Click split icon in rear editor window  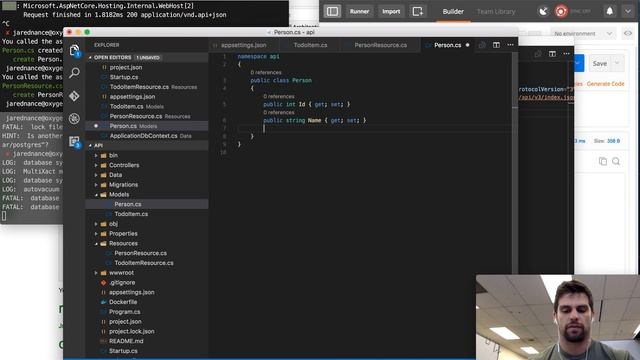pos(552,53)
